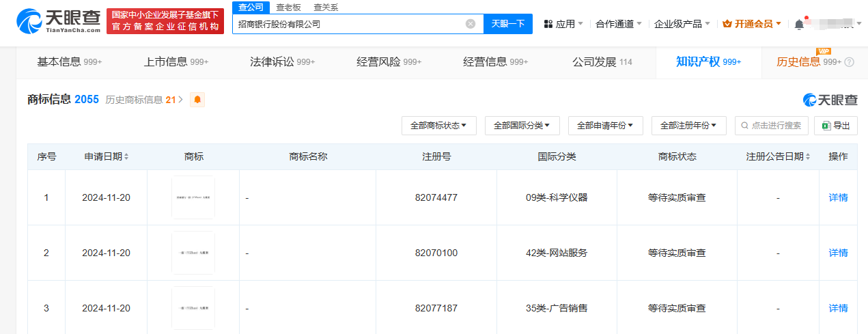Click the 35类-广告销售 cell
Image resolution: width=868 pixels, height=334 pixels.
tap(557, 309)
